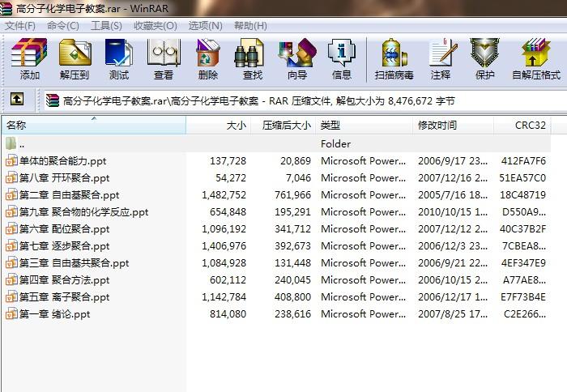Select file name 第三章 自由基共聚合.ppt

pos(75,262)
